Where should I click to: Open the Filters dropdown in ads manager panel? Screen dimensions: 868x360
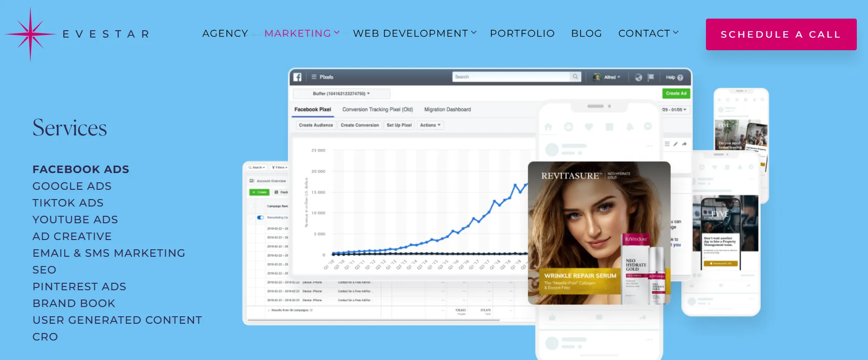(279, 167)
